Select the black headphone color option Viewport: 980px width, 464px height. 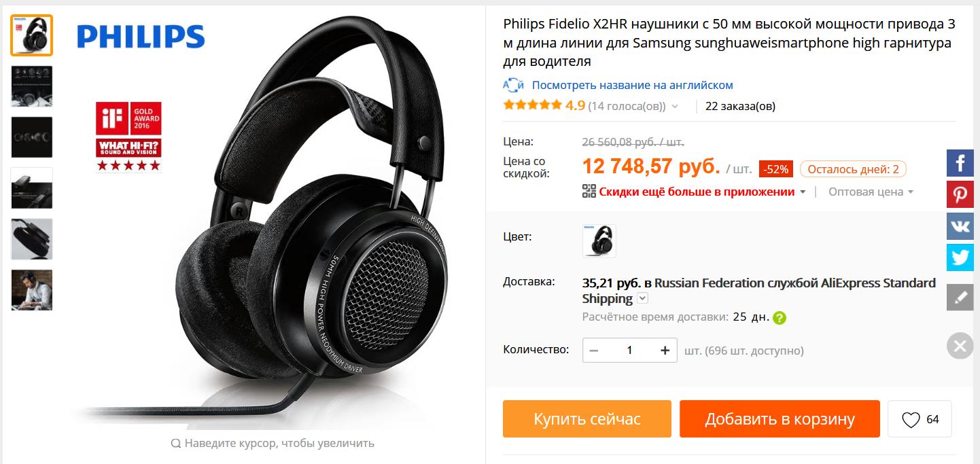coord(599,240)
